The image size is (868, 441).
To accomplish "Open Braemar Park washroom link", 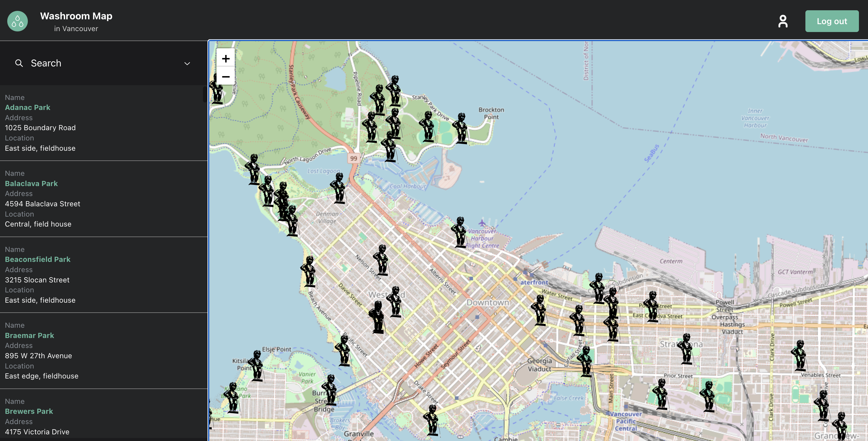I will [x=30, y=335].
